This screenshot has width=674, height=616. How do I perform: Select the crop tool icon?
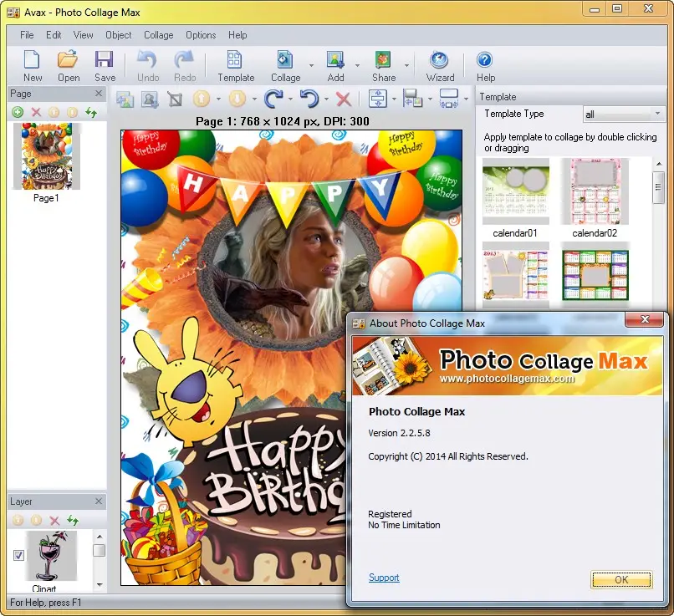click(x=175, y=99)
